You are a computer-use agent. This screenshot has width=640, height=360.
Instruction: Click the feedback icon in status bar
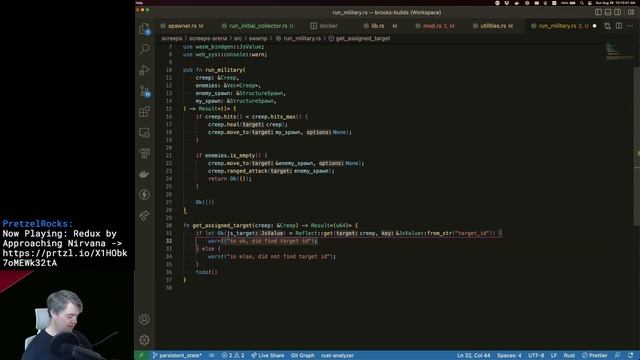click(618, 356)
